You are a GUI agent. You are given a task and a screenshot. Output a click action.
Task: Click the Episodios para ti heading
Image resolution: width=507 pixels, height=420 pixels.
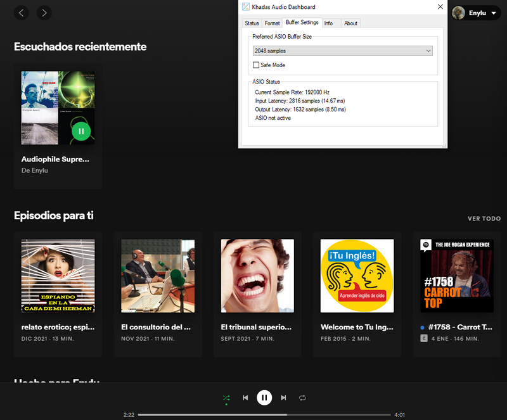coord(54,215)
